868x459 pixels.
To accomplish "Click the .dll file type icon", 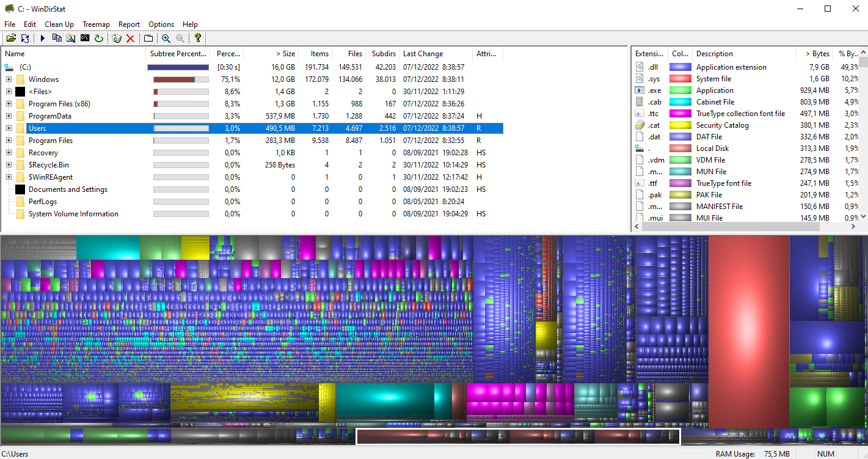I will pos(640,67).
